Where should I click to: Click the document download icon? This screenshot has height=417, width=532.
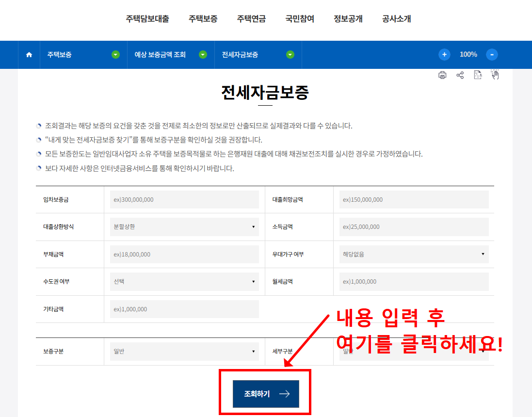tap(477, 75)
